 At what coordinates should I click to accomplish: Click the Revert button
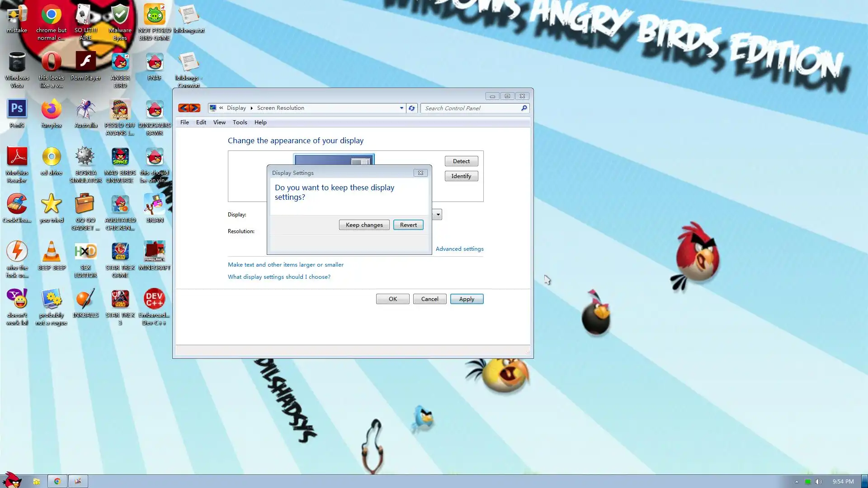[x=408, y=225]
